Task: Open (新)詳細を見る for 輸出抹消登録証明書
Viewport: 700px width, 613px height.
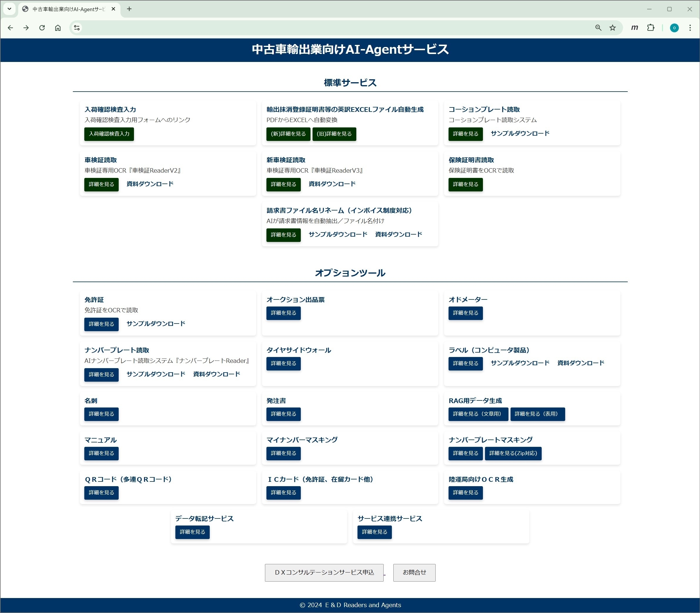Action: click(x=288, y=134)
